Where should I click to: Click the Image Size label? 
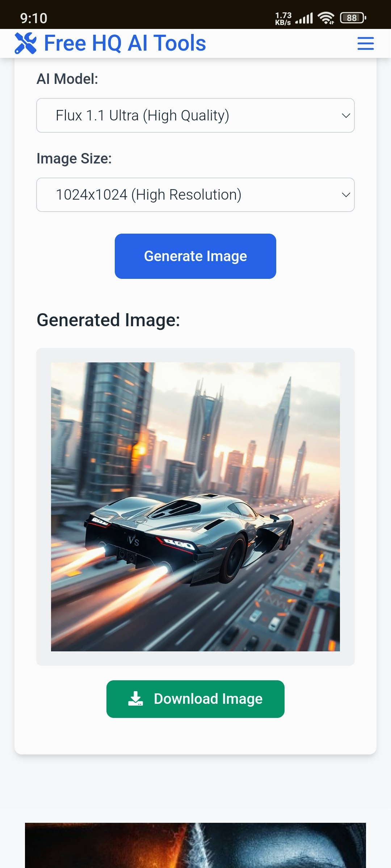pos(74,158)
